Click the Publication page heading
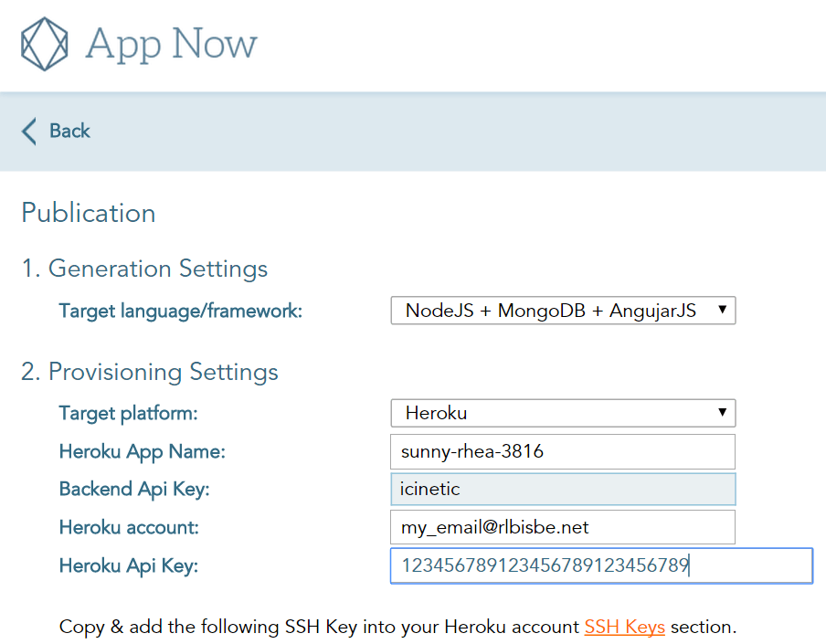The height and width of the screenshot is (644, 826). coord(88,213)
